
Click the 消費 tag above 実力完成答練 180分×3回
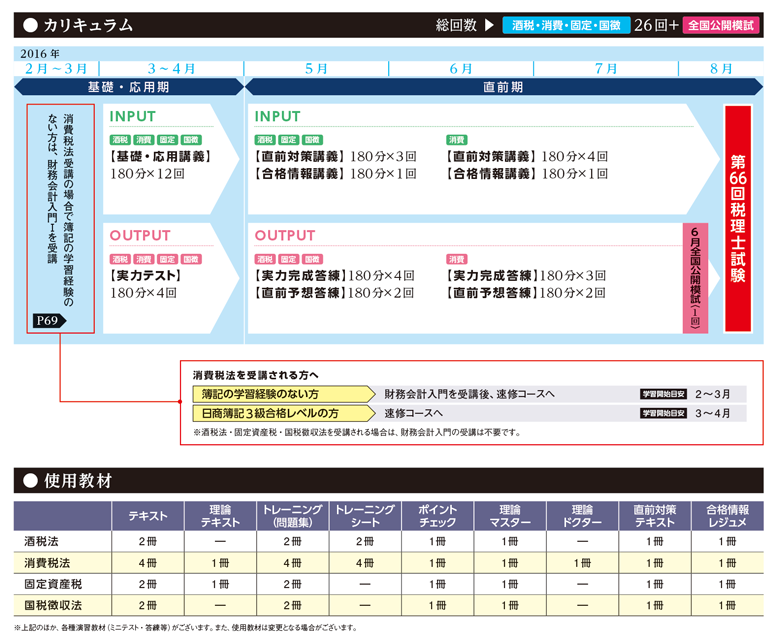[456, 259]
